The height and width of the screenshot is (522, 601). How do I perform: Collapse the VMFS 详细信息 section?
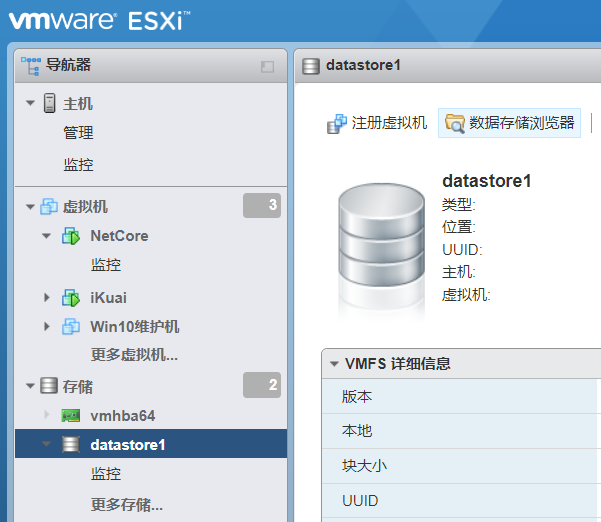(334, 364)
